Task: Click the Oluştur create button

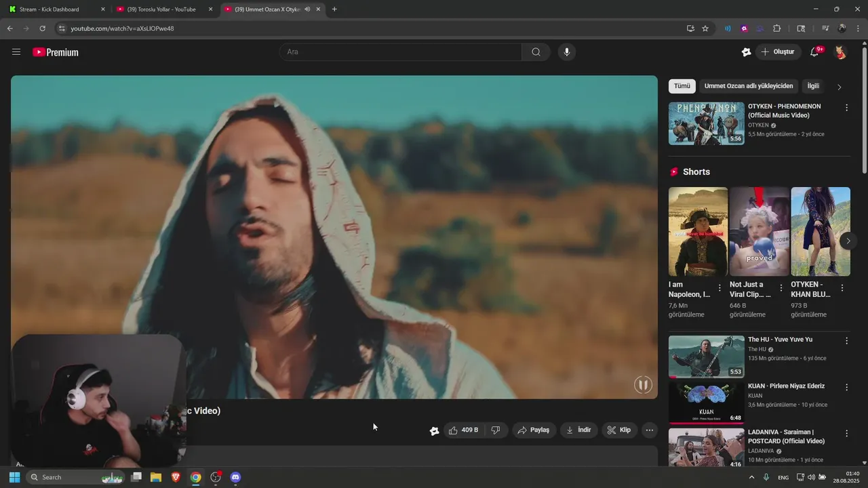Action: pos(778,52)
